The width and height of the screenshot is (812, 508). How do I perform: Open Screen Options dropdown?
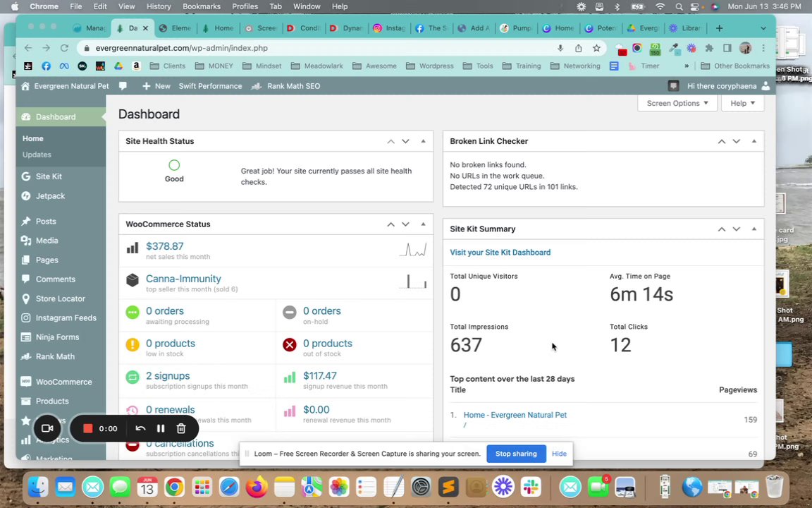tap(677, 103)
